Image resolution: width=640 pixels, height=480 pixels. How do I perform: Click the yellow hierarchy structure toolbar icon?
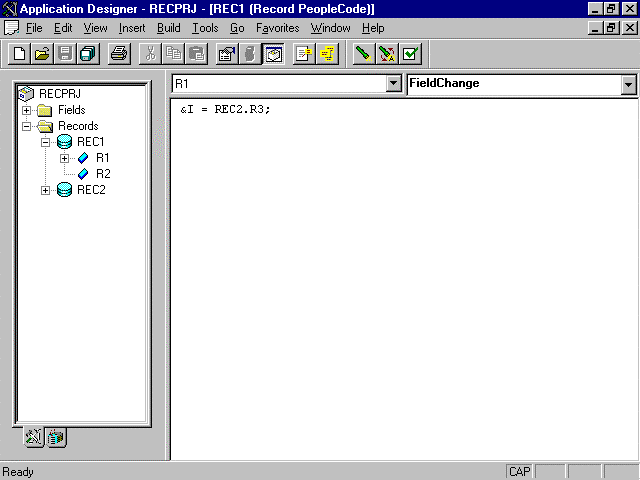click(x=327, y=53)
